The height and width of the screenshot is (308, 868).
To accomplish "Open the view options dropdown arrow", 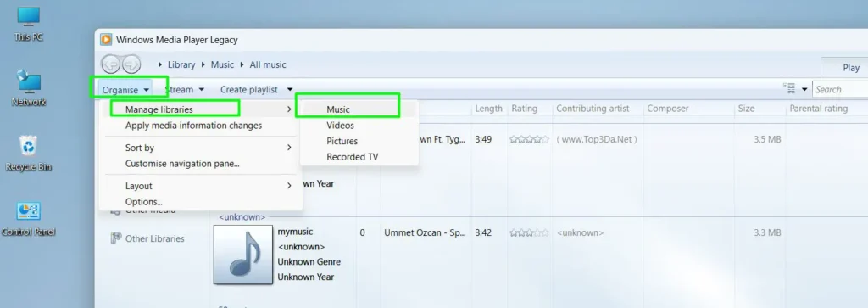I will click(804, 89).
